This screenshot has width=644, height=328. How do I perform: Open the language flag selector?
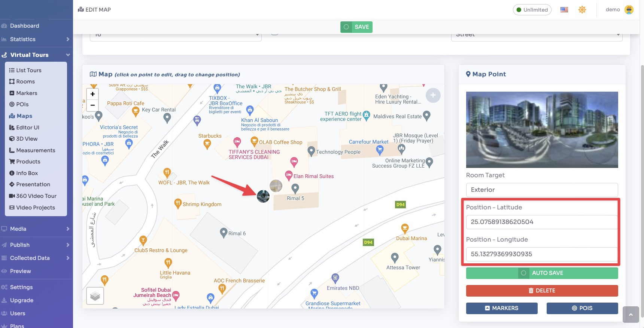(x=564, y=10)
